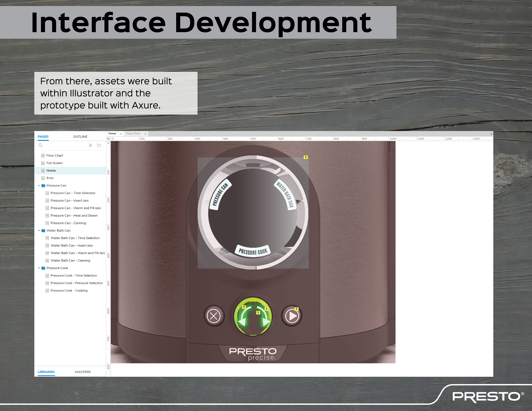Open Water Bath Can - Canning page

[70, 260]
